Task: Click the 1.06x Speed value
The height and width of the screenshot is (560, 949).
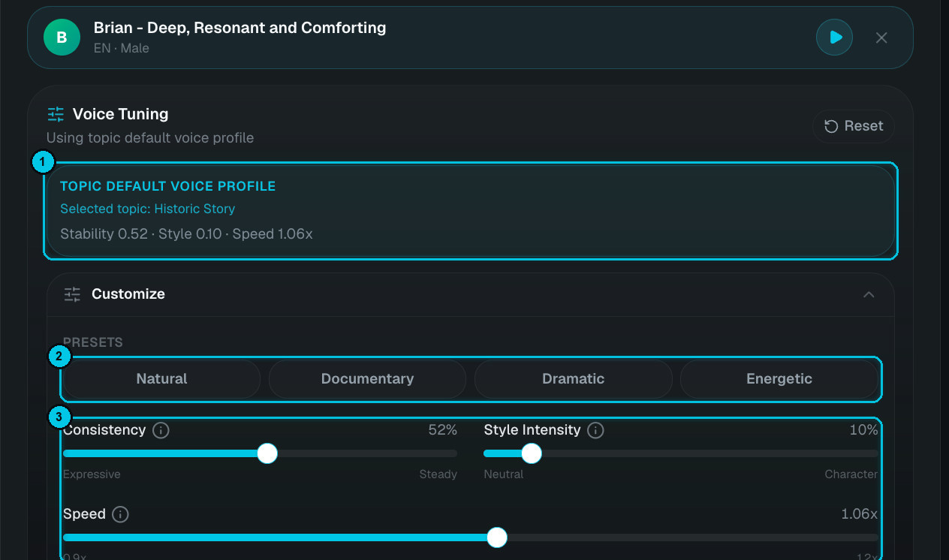Action: coord(860,514)
